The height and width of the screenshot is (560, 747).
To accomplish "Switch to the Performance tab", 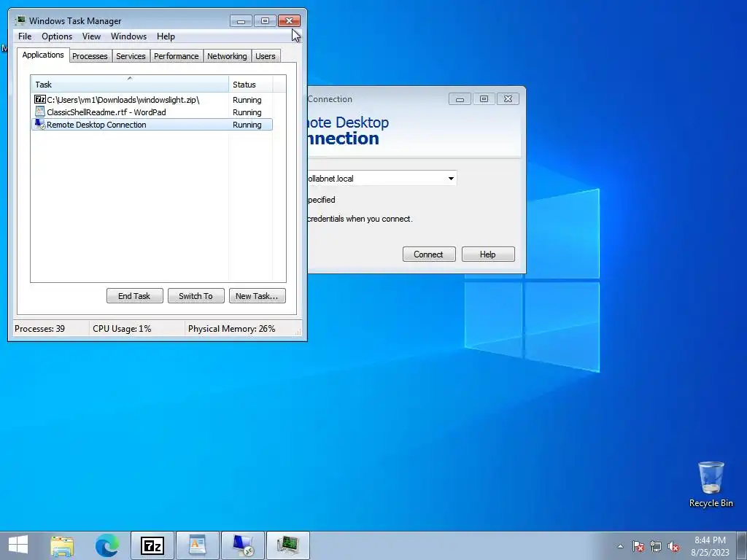I will pos(176,56).
